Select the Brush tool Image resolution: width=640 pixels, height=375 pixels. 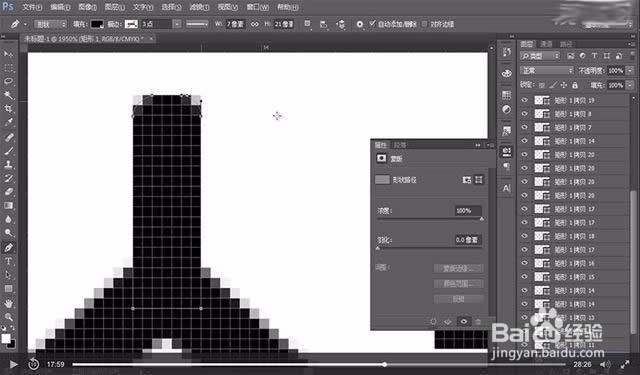(x=8, y=151)
